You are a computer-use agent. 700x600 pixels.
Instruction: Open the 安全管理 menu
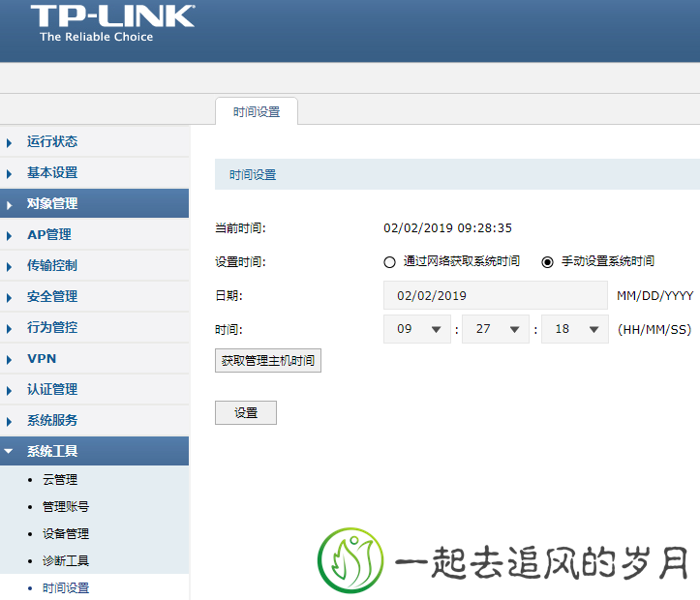coord(52,296)
